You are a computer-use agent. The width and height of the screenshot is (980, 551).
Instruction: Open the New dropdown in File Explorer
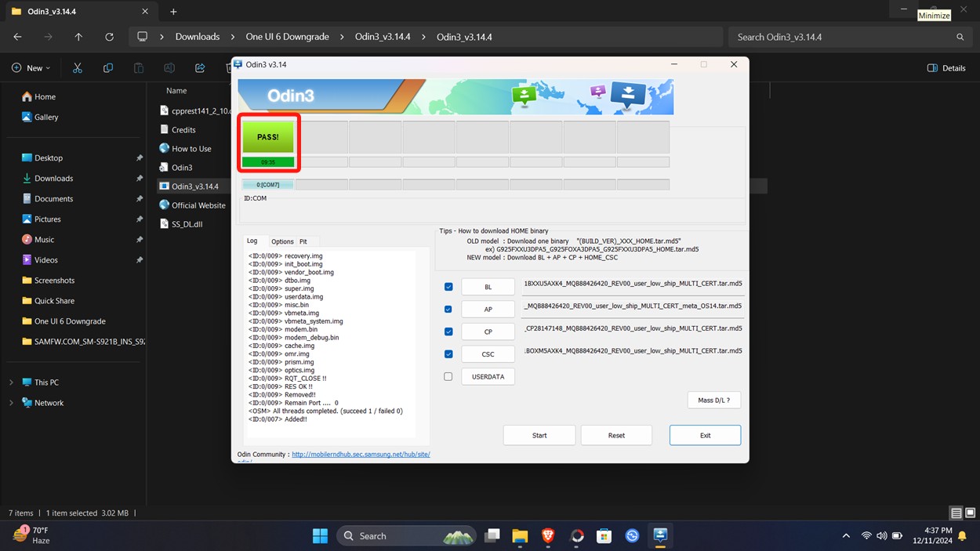pyautogui.click(x=31, y=67)
